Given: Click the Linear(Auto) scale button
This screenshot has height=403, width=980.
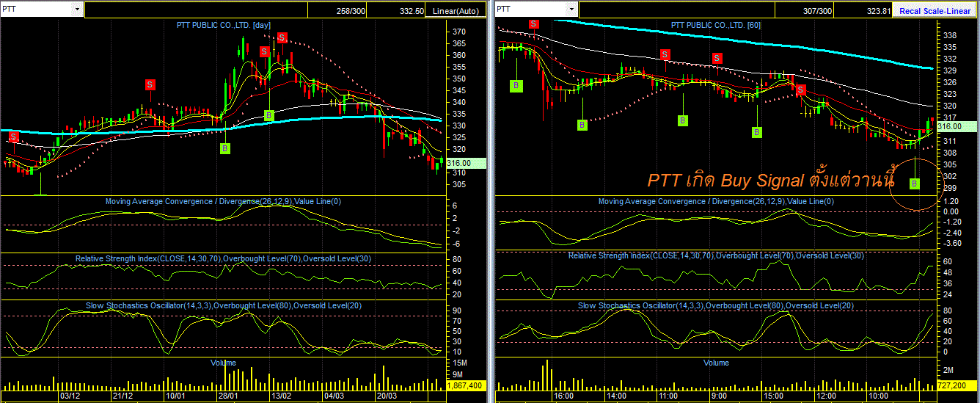Looking at the screenshot, I should 457,11.
